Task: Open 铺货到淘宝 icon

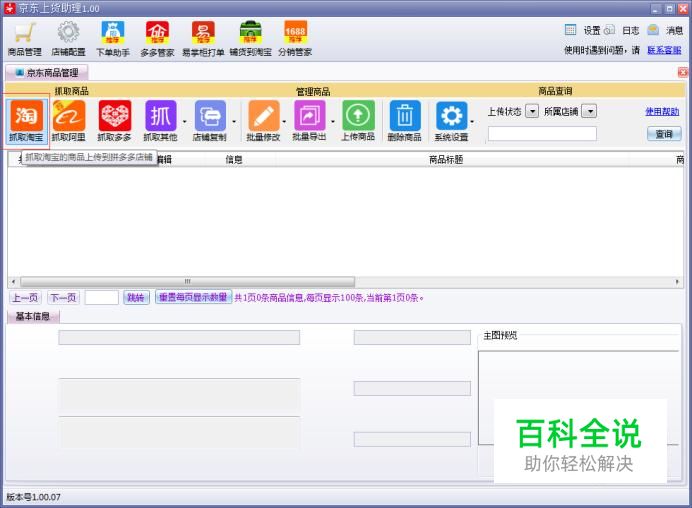Action: pos(250,39)
